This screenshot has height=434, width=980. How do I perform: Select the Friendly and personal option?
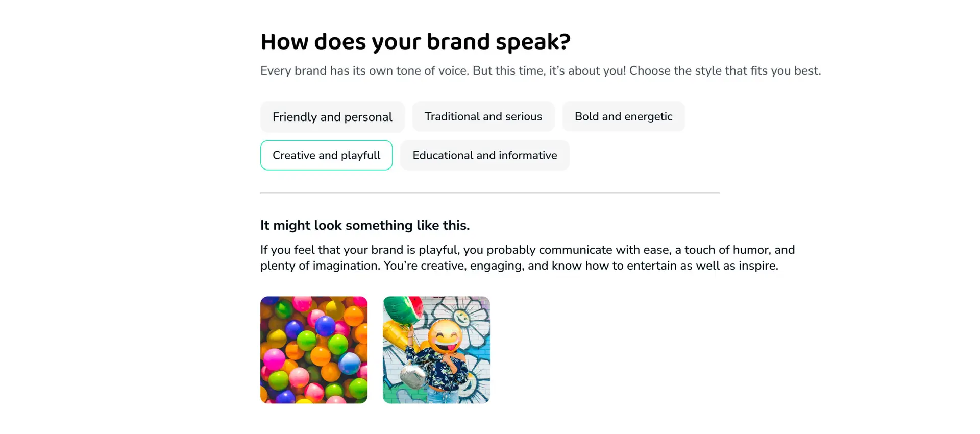point(332,117)
